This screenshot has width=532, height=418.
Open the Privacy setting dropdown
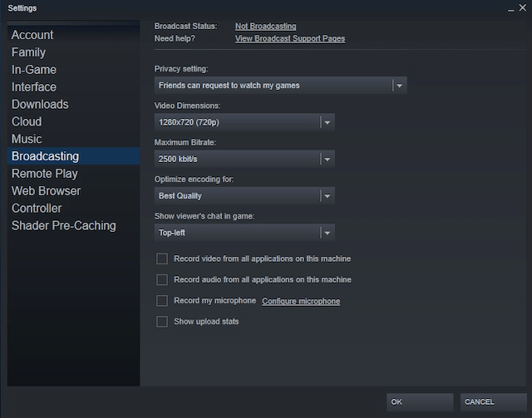[x=281, y=85]
